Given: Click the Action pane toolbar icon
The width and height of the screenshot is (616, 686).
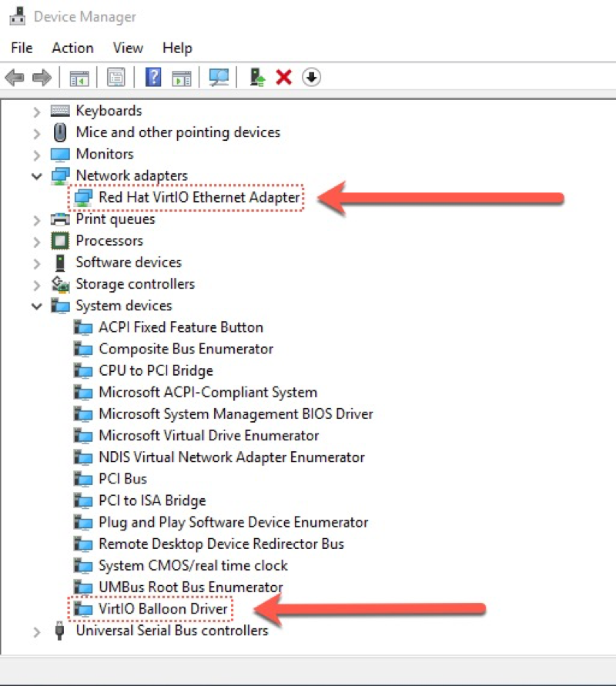Looking at the screenshot, I should coord(182,78).
